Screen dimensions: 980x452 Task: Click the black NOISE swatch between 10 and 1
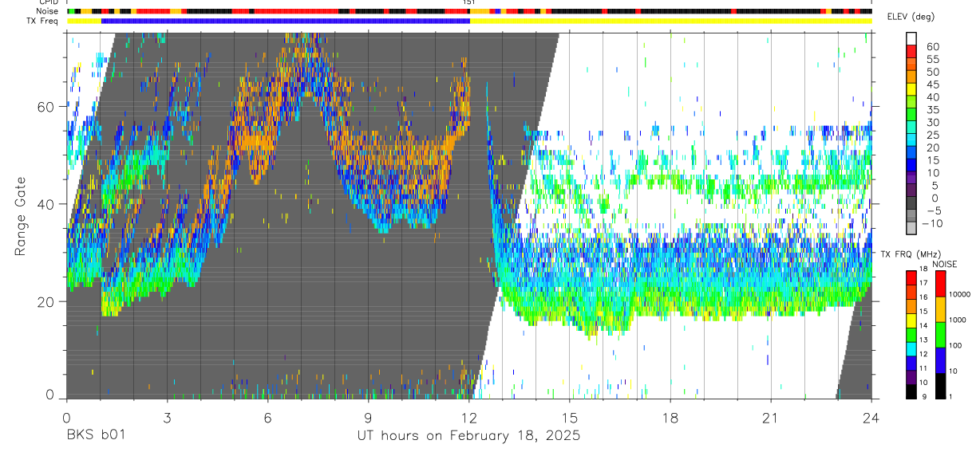pyautogui.click(x=941, y=386)
